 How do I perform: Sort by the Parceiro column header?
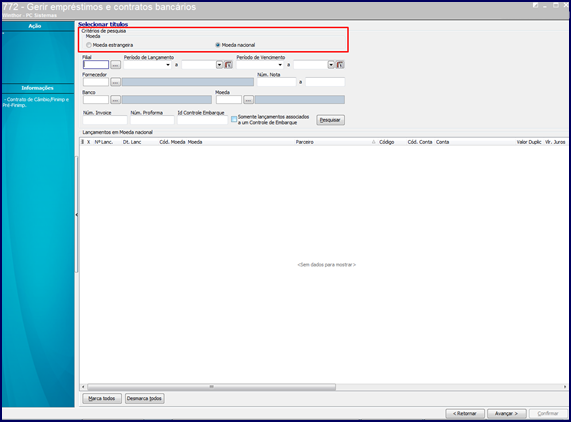(305, 142)
